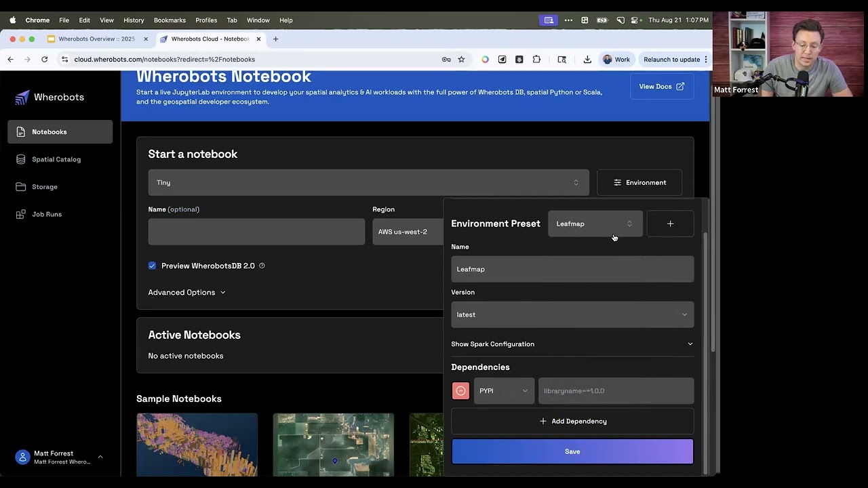The image size is (868, 488).
Task: Click the Wherobots logo in the sidebar
Action: pyautogui.click(x=50, y=98)
